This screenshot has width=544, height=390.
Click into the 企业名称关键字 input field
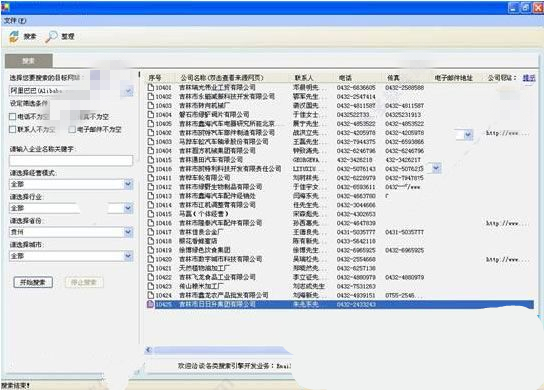tap(71, 160)
